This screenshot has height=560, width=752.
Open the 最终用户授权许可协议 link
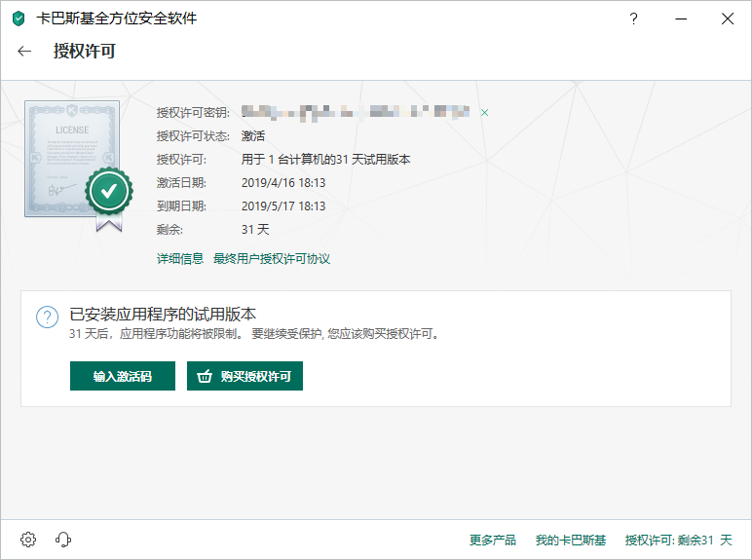272,259
